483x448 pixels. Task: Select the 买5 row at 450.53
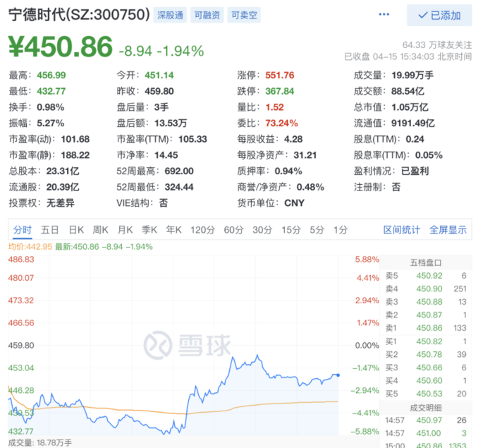pyautogui.click(x=426, y=394)
